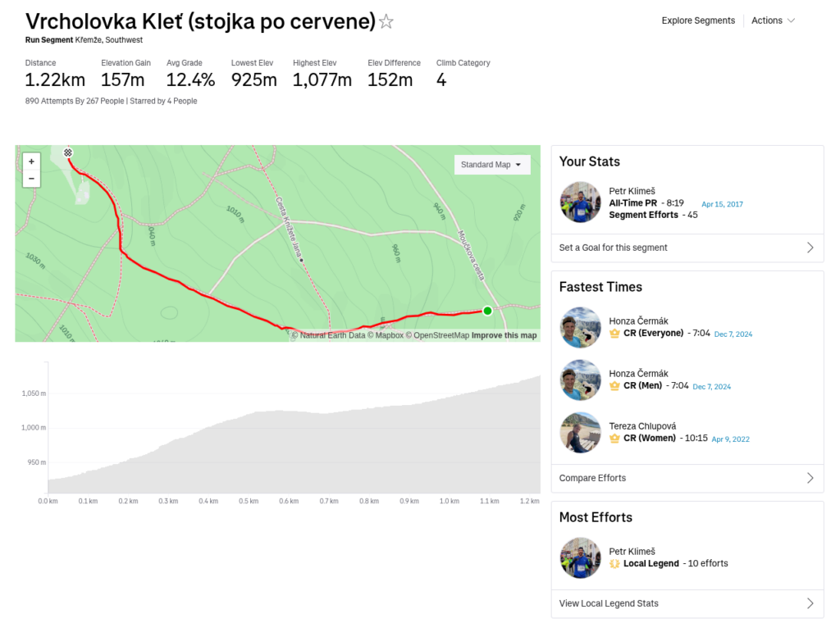Click the Local Legend laurel icon

[x=614, y=564]
